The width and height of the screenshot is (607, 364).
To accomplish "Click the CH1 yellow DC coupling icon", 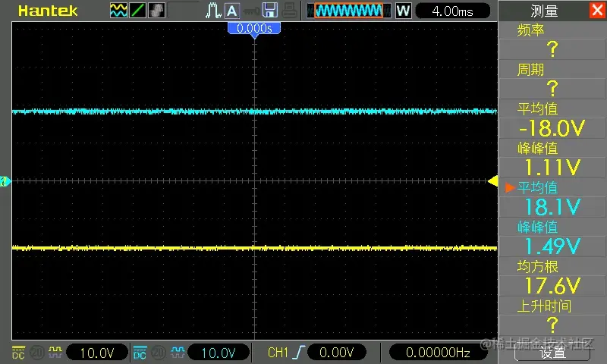I will pyautogui.click(x=18, y=353).
